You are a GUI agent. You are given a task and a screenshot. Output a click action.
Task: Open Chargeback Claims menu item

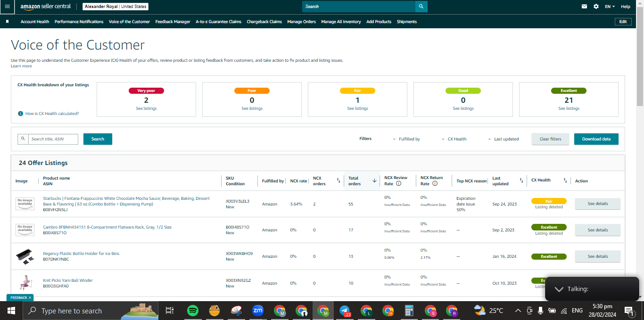[x=264, y=22]
